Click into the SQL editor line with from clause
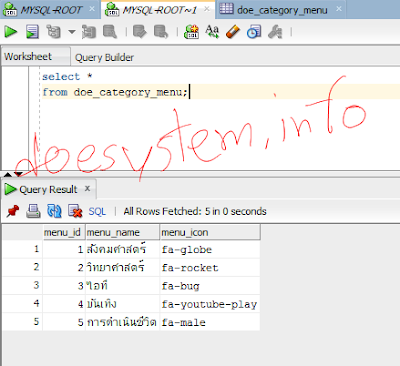This screenshot has height=366, width=400. click(220, 92)
